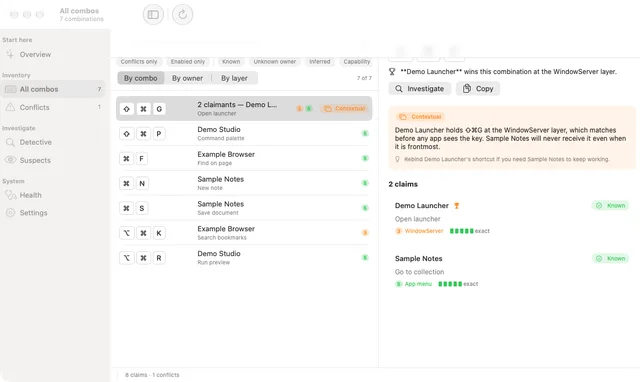Click the lightbulb rebind hint icon
640x382 pixels.
click(397, 159)
